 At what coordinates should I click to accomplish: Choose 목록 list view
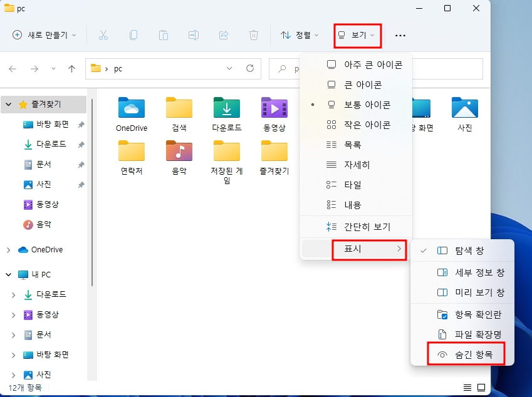[357, 145]
